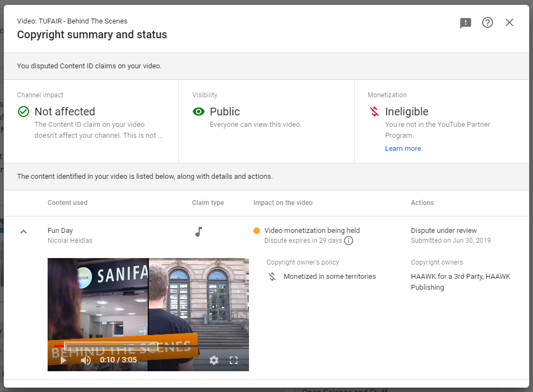Click 'Video: TUFAIR - Behind The Scenes' text

[x=72, y=21]
